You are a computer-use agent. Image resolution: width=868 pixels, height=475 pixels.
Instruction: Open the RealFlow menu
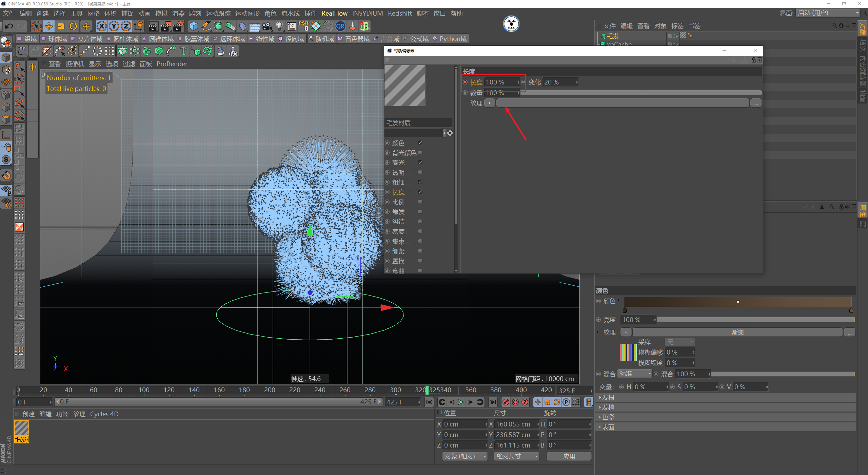click(x=334, y=13)
